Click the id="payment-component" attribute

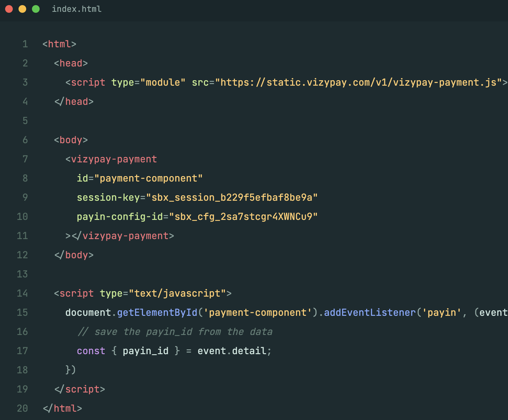140,178
